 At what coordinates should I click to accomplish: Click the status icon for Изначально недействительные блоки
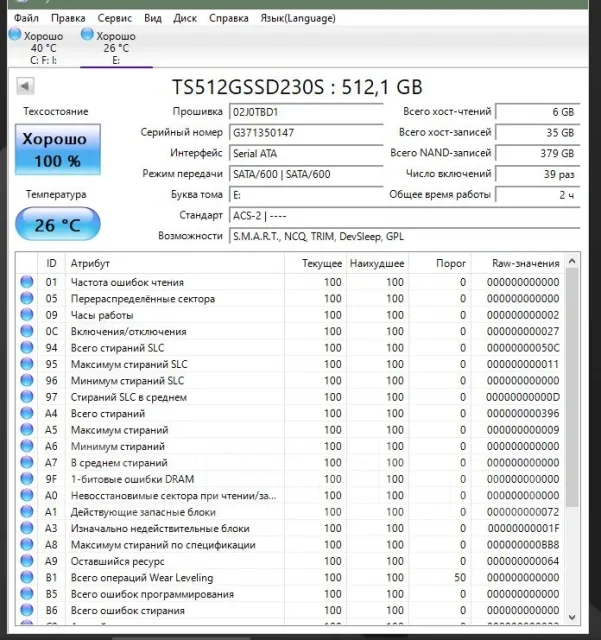27,528
